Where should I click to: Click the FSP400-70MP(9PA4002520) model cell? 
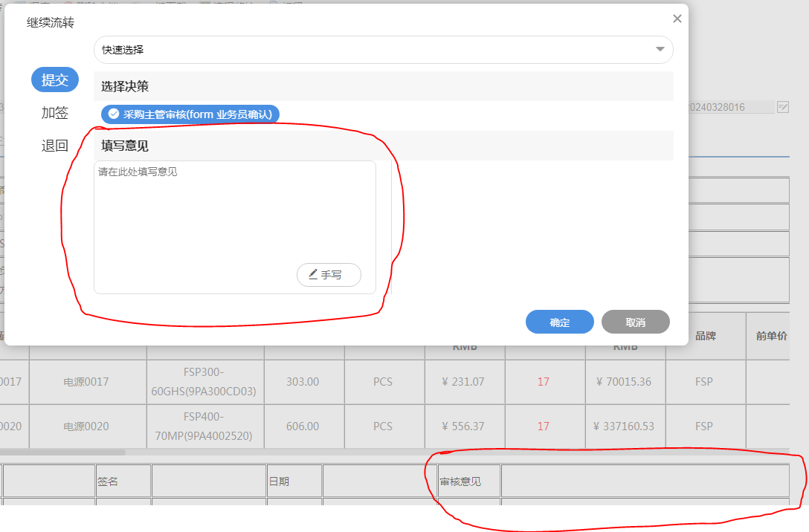point(205,426)
